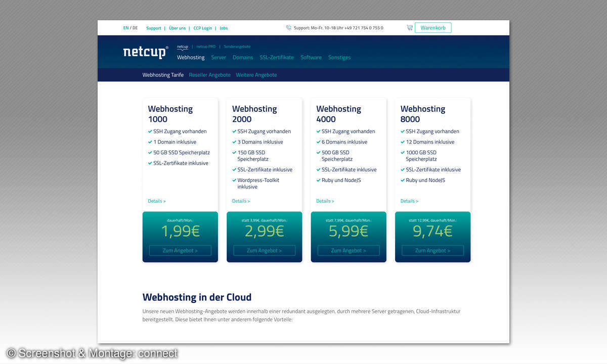Click the shopping cart icon
Viewport: 607px width, 364px height.
point(410,28)
